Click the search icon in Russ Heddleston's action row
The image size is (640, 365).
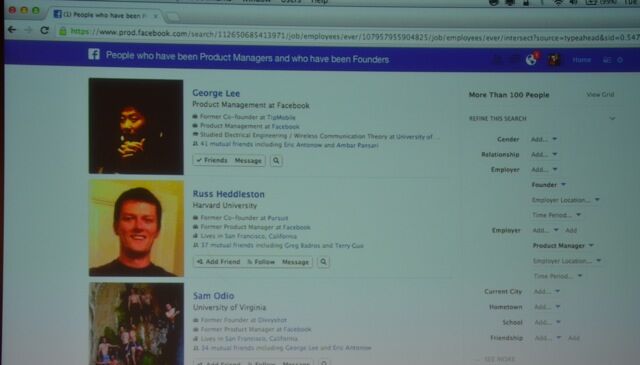coord(323,262)
